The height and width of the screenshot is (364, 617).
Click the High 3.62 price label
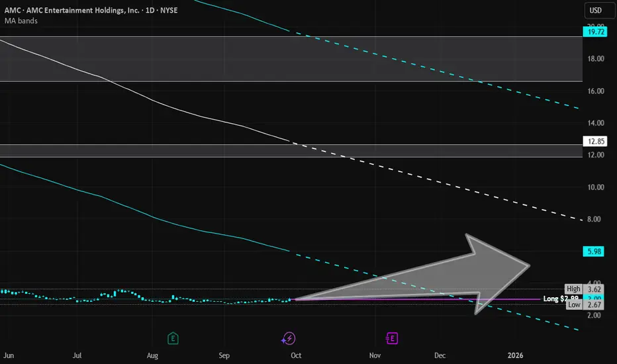point(584,289)
